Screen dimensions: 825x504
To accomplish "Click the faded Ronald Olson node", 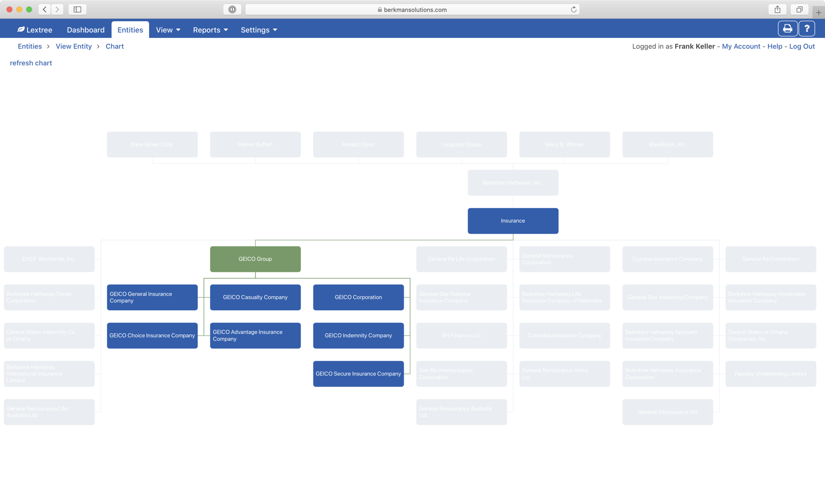I will pyautogui.click(x=358, y=144).
